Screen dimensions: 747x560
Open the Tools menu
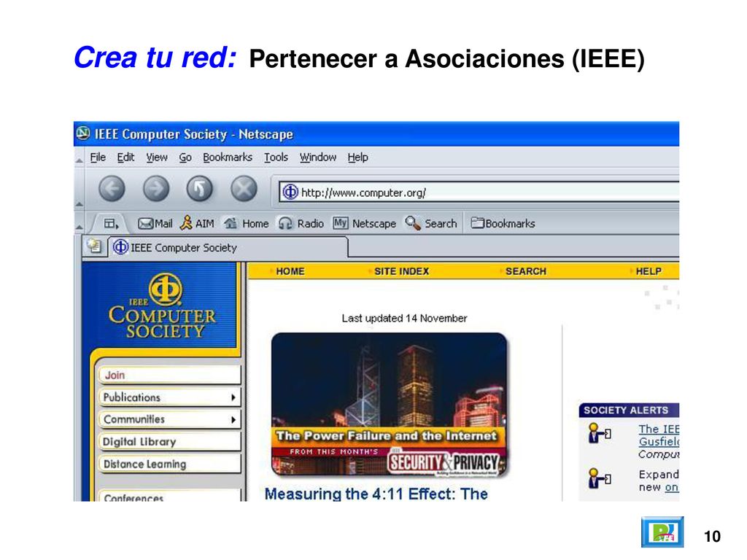pyautogui.click(x=276, y=157)
